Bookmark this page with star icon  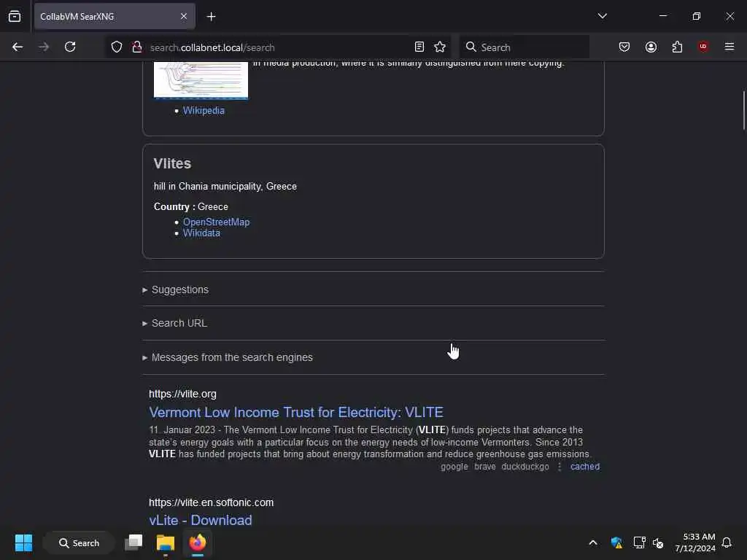[x=440, y=47]
